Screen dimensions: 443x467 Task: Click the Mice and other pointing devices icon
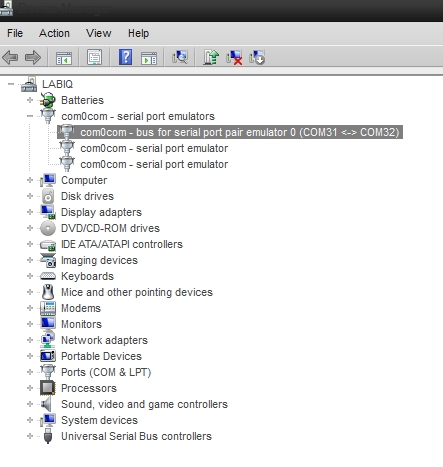[x=48, y=292]
